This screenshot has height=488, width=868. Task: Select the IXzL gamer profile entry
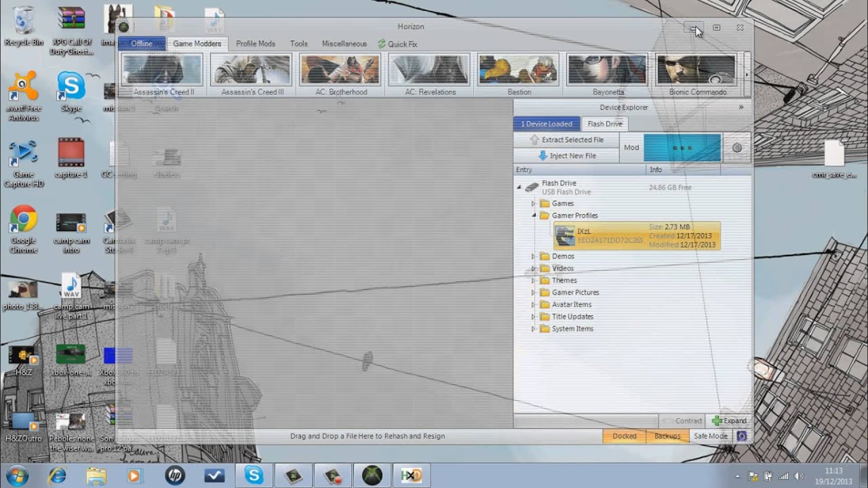[637, 236]
